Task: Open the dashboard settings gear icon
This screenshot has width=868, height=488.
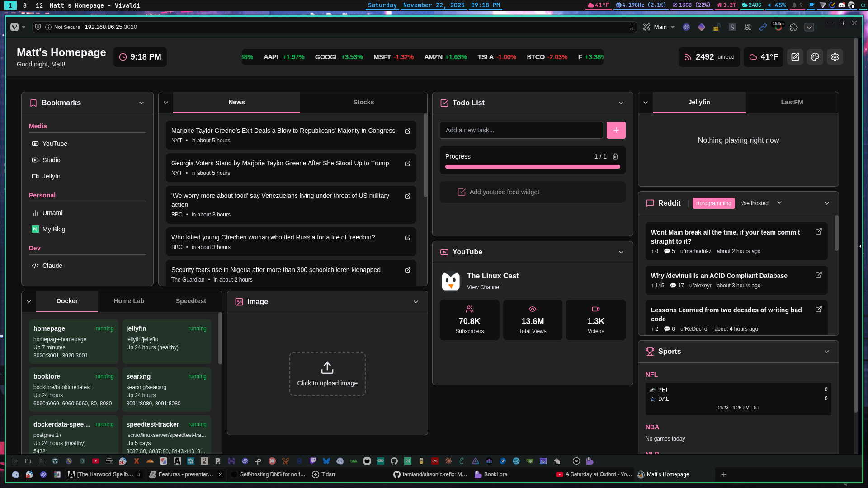Action: click(835, 57)
